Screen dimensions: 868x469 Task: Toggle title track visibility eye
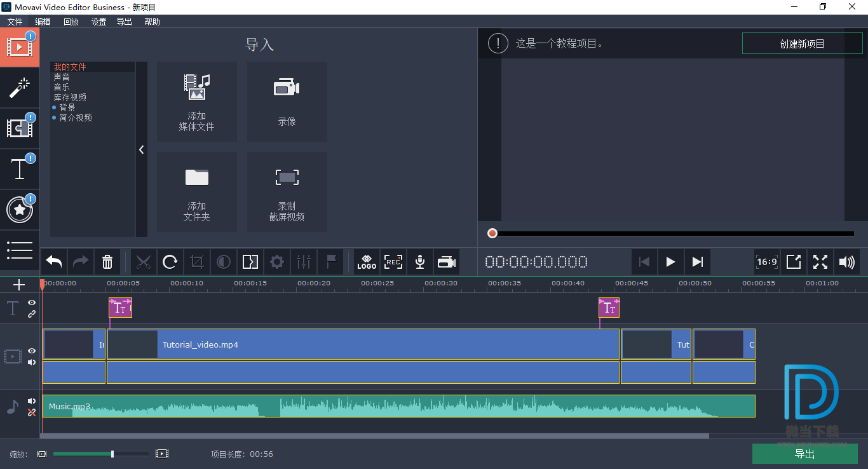click(32, 303)
